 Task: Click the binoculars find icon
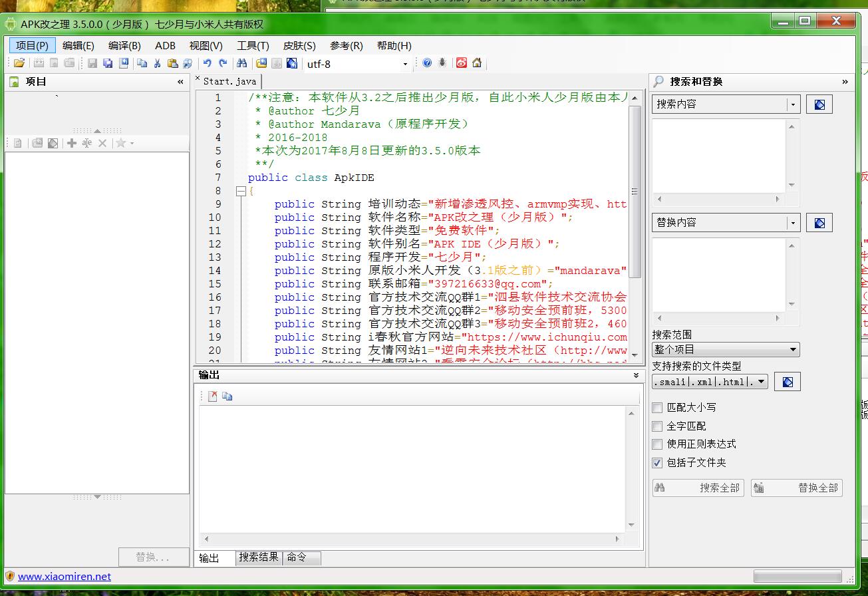click(241, 63)
